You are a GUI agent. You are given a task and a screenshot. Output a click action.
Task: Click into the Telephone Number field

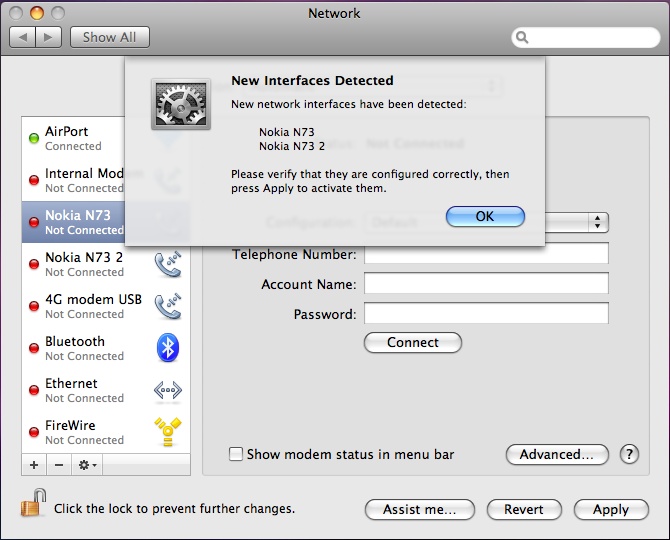[486, 253]
